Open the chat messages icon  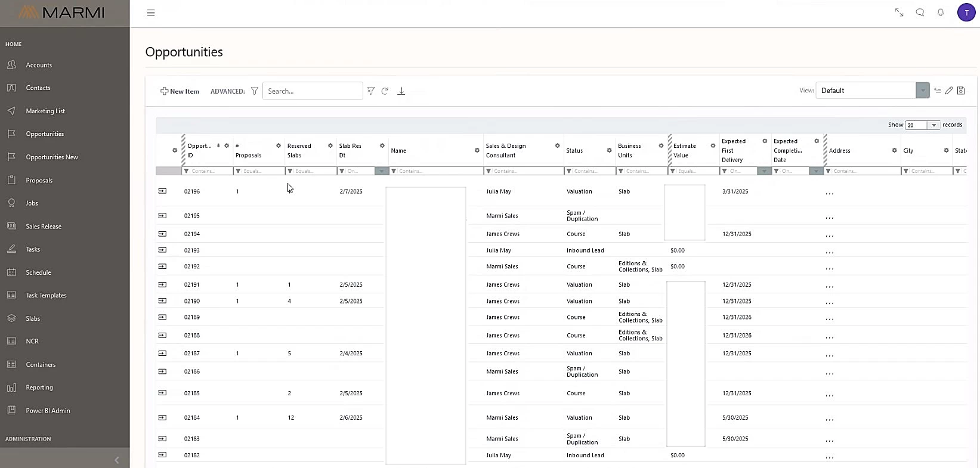coord(920,13)
